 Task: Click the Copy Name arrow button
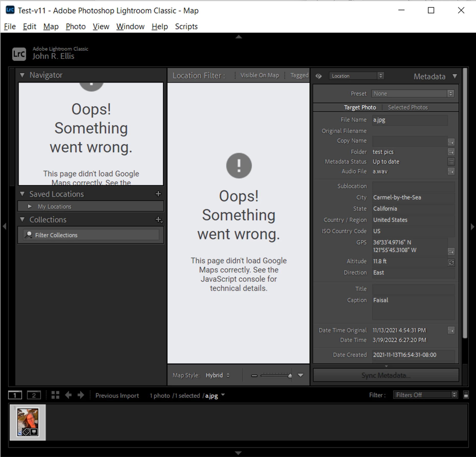[451, 142]
